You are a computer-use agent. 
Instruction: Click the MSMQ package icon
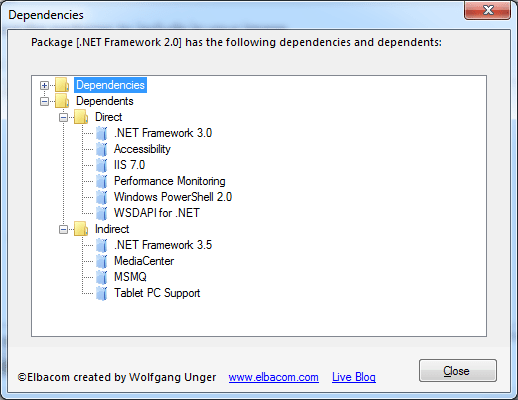[102, 277]
